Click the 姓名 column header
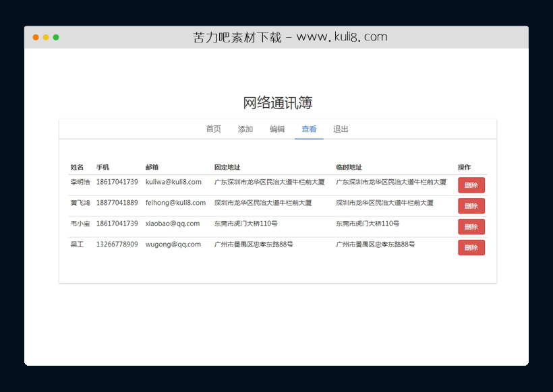The height and width of the screenshot is (392, 553). point(78,167)
